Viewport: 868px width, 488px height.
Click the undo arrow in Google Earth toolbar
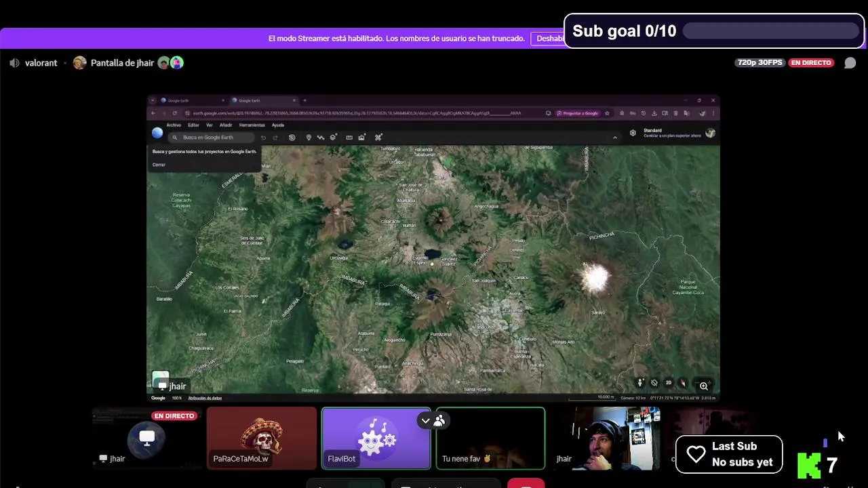coord(263,138)
